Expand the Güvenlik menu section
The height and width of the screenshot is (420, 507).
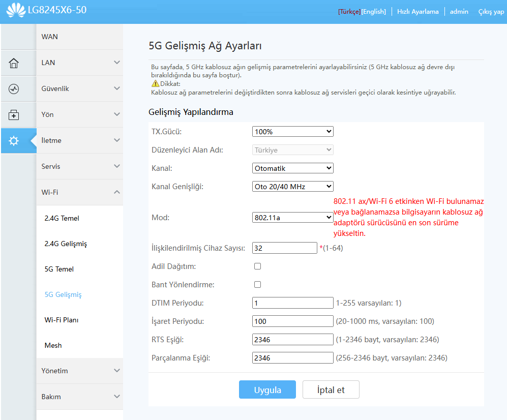point(80,88)
